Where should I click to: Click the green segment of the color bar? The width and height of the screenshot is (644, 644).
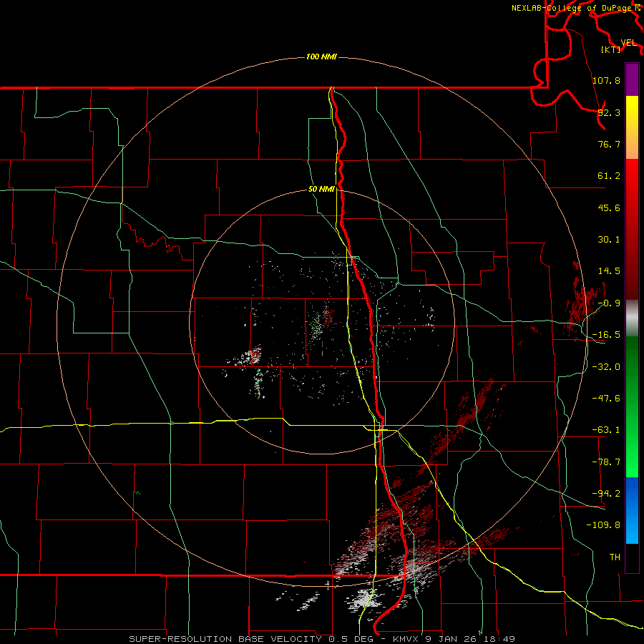[632, 406]
